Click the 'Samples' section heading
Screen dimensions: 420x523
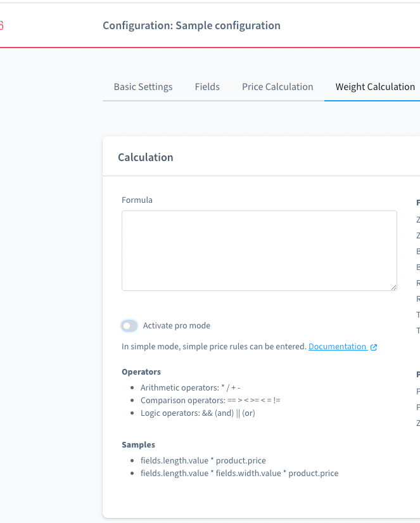(138, 445)
